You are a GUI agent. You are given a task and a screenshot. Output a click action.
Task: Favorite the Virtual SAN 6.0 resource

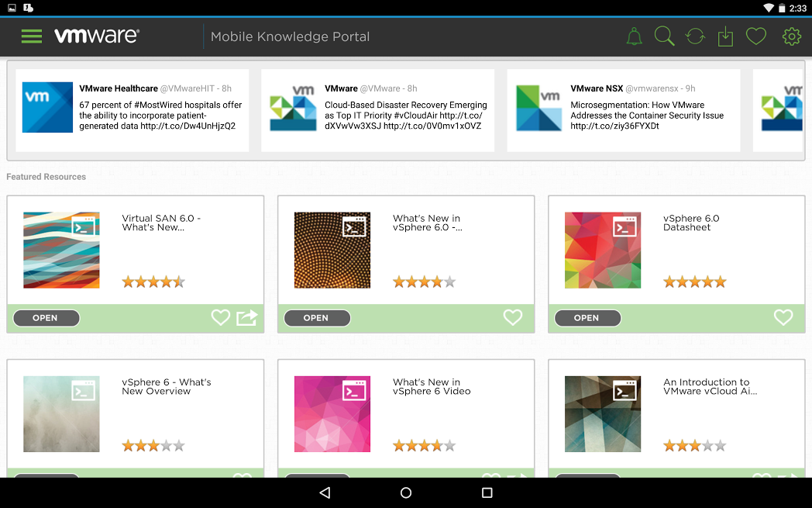(x=221, y=317)
